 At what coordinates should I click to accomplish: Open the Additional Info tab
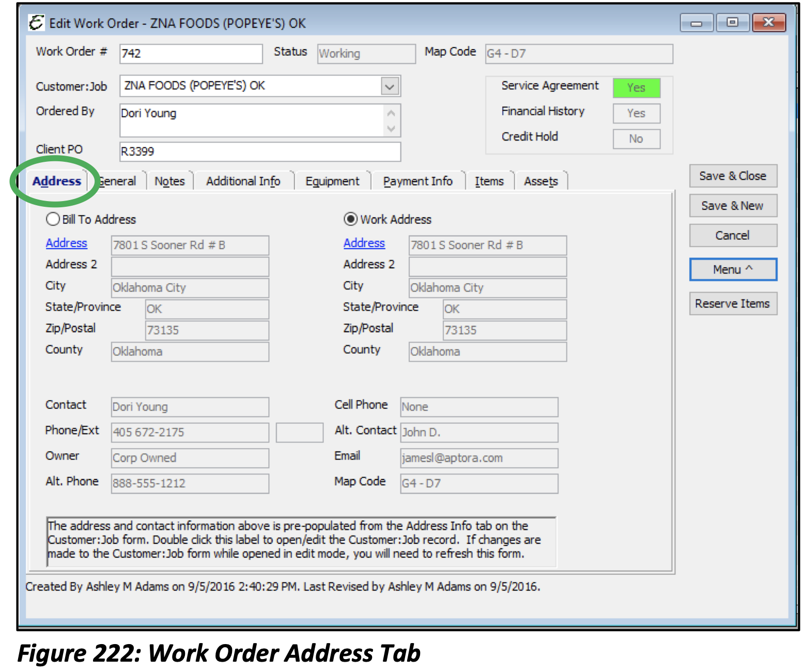click(243, 181)
